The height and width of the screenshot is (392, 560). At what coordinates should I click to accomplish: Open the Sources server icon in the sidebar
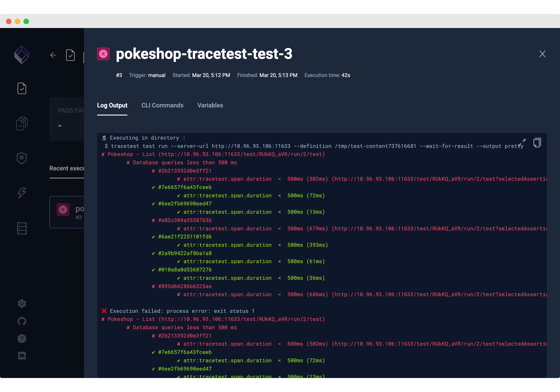click(22, 228)
